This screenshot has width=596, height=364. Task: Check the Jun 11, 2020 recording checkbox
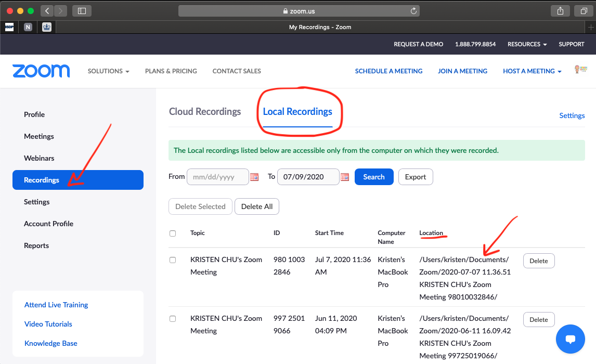coord(173,319)
